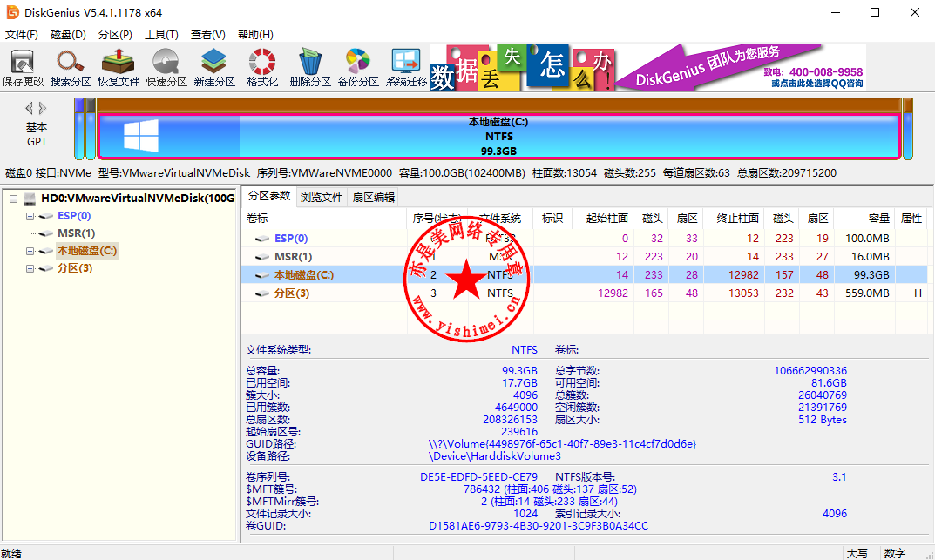The width and height of the screenshot is (935, 560).
Task: Expand the 本地磁盘(C:) tree node
Action: pos(30,251)
